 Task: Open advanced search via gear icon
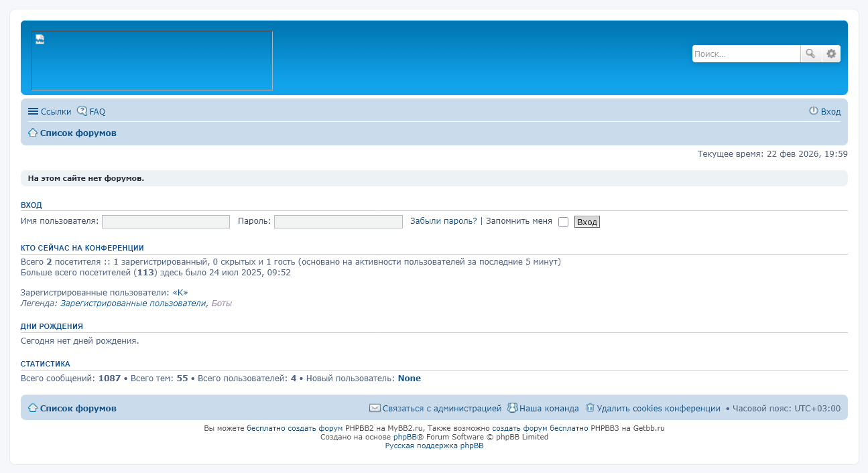pos(831,54)
